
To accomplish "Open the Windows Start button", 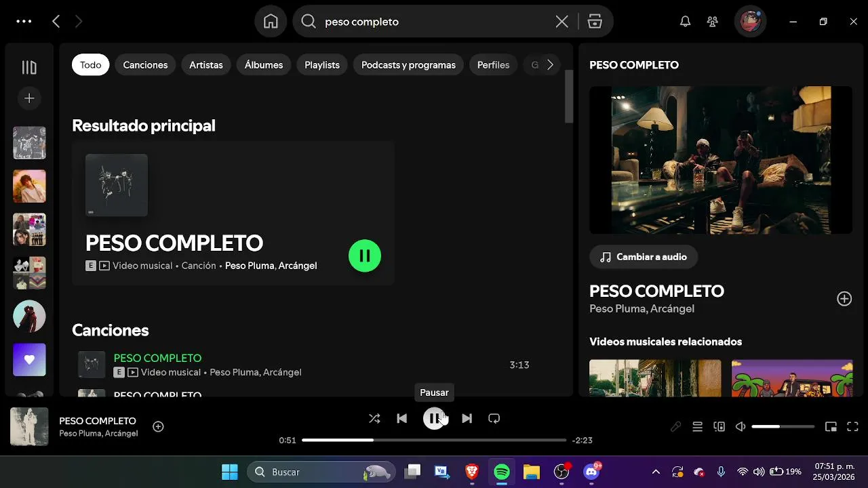I will click(x=230, y=472).
